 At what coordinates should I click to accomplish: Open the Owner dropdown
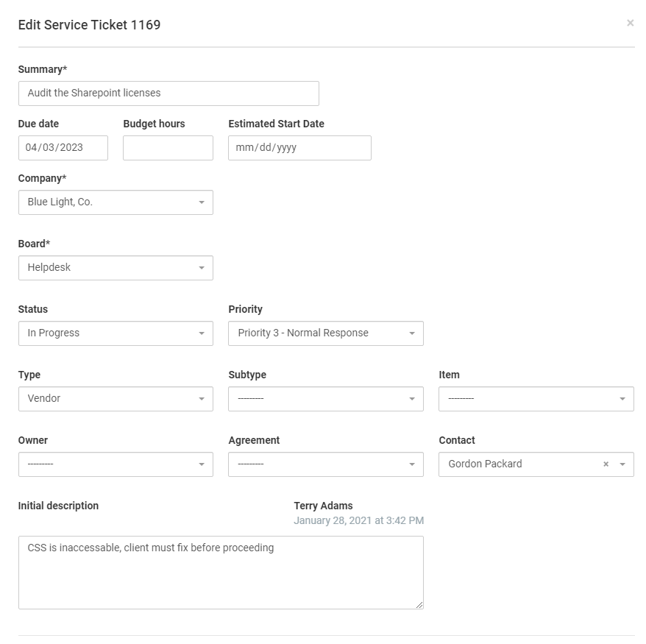tap(116, 464)
